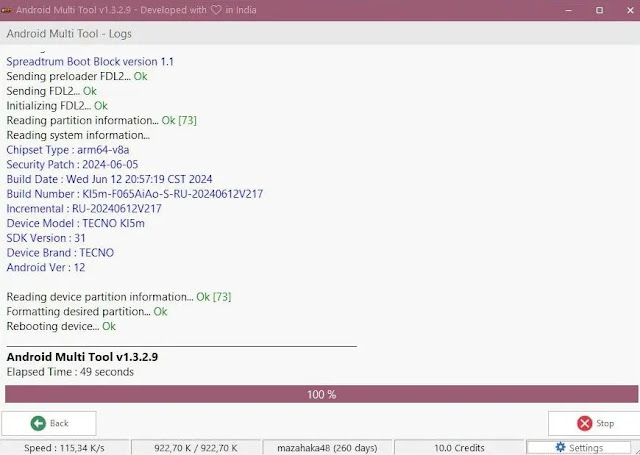Click the Settings button label
The image size is (640, 455).
coord(586,448)
